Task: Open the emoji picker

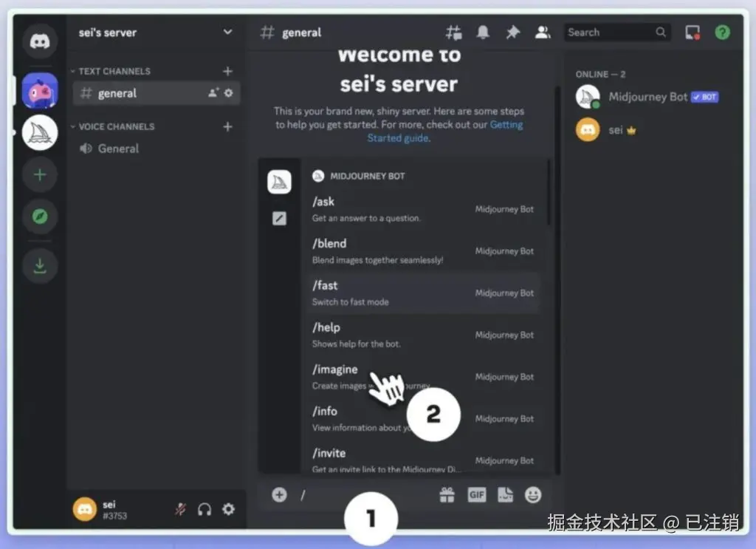Action: [x=533, y=494]
